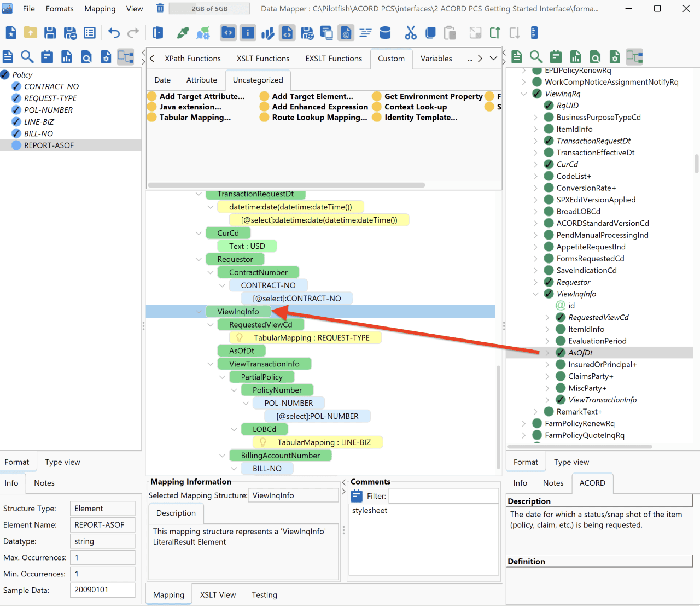Screen dimensions: 700x607
Task: Click the list form icon in top toolbar
Action: [x=90, y=33]
